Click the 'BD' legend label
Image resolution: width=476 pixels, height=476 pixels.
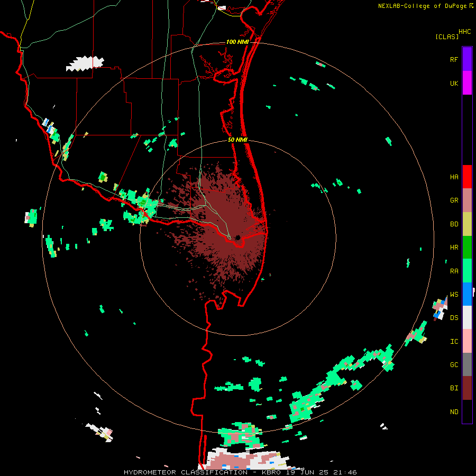tap(454, 224)
